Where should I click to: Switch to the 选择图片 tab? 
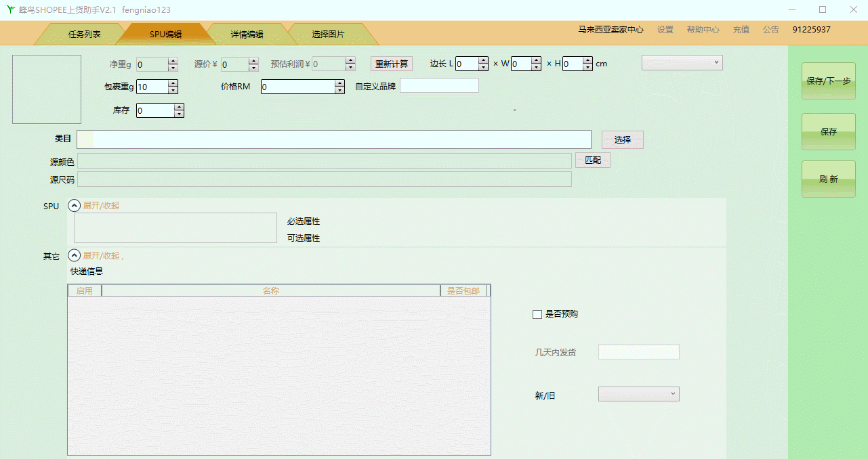tap(328, 35)
